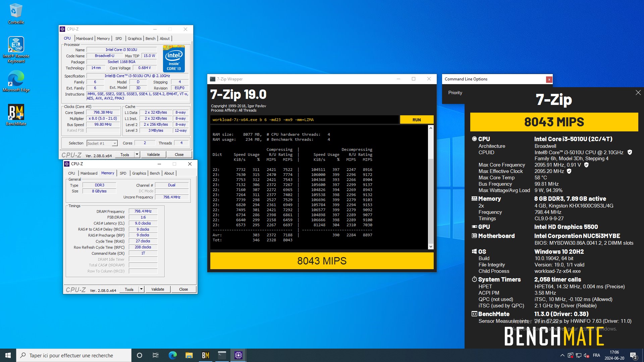Click the System Timers clock icon
644x362 pixels.
click(x=474, y=279)
